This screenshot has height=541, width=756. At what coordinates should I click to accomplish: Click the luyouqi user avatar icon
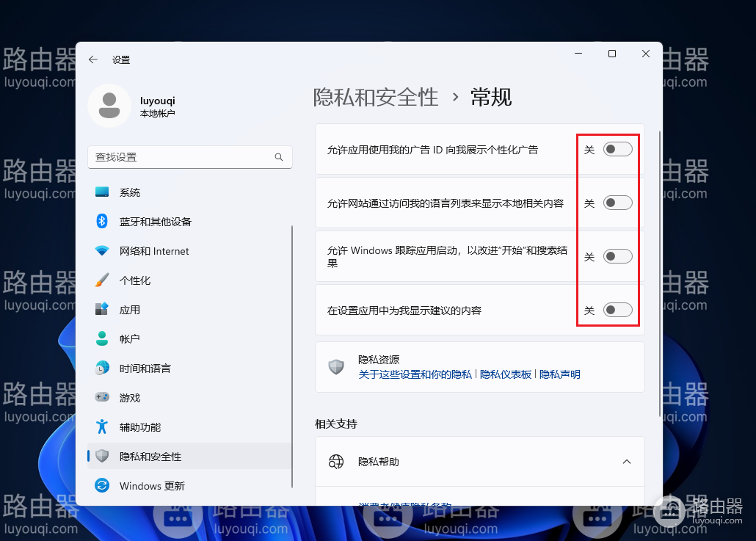(x=109, y=106)
